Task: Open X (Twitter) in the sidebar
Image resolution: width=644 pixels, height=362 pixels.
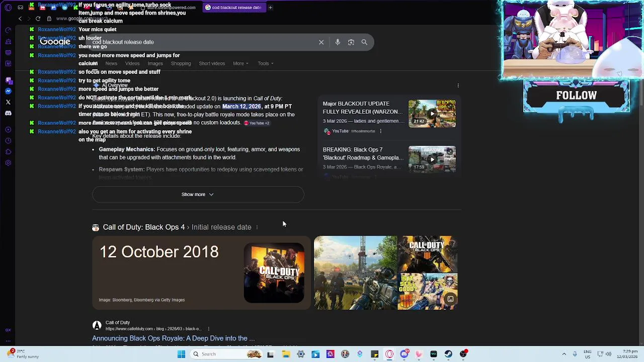Action: pos(8,102)
